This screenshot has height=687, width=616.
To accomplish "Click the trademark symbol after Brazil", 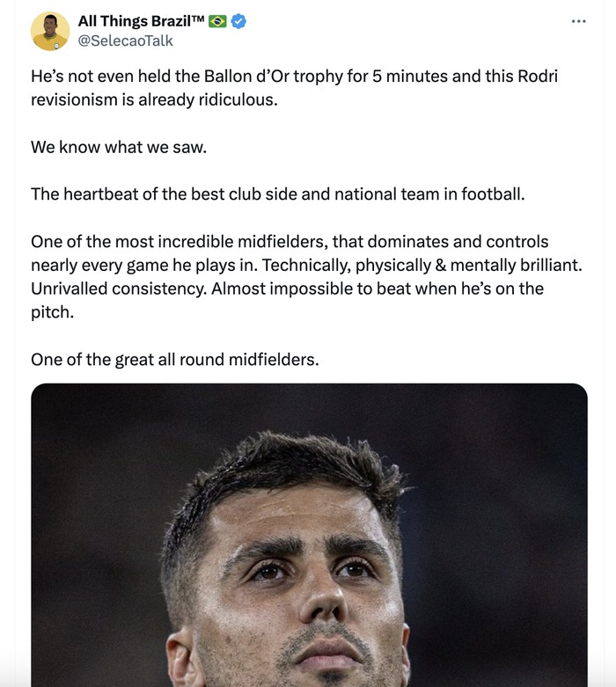I will pos(197,19).
